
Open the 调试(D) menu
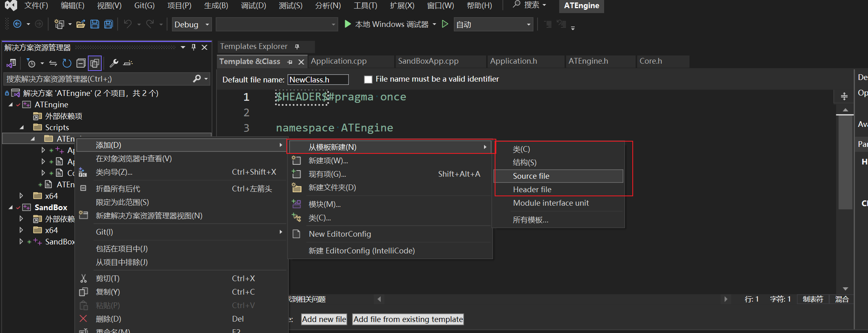[253, 5]
